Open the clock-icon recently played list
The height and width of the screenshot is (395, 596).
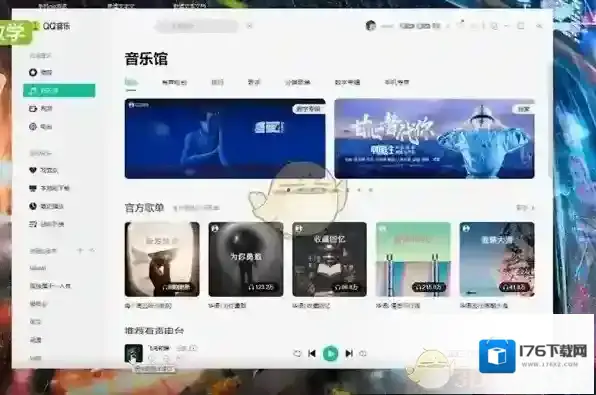click(x=46, y=206)
